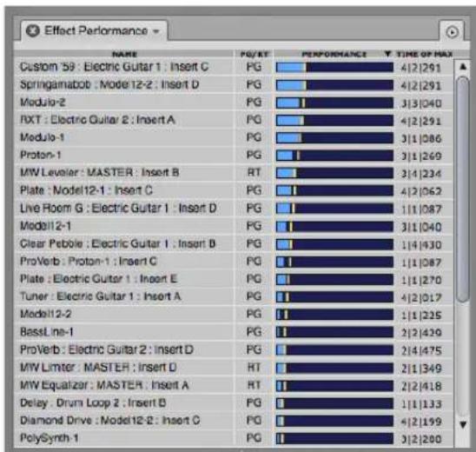Image resolution: width=476 pixels, height=452 pixels.
Task: Click the time value 2|4|475
Action: coord(421,351)
